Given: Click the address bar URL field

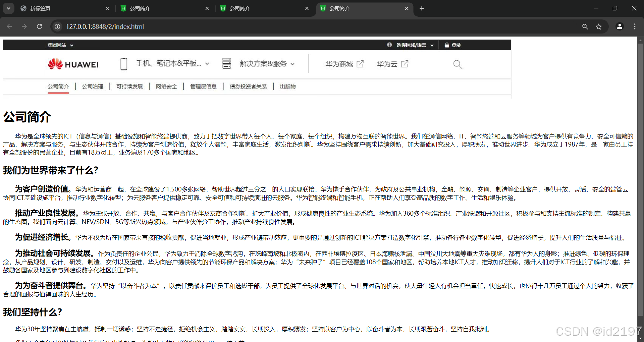Looking at the screenshot, I should point(315,26).
